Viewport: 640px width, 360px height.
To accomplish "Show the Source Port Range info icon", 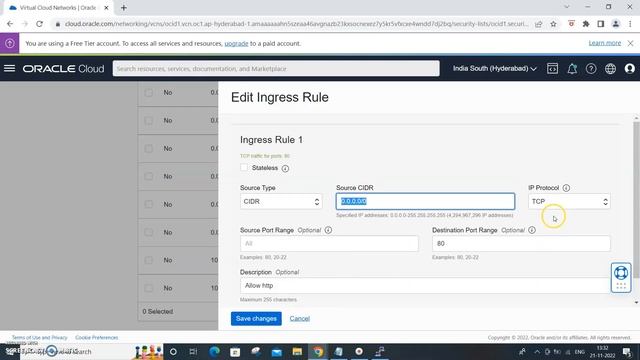I will [x=328, y=230].
